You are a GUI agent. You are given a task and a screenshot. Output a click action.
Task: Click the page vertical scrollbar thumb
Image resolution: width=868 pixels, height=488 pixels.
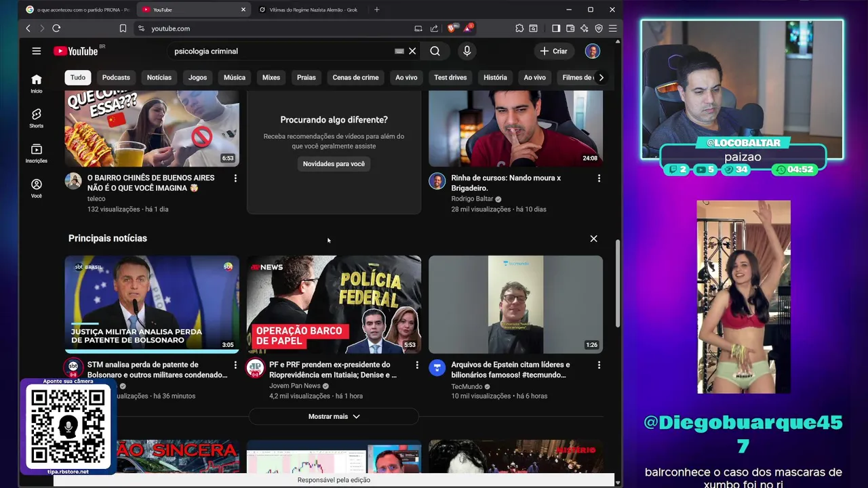click(617, 283)
